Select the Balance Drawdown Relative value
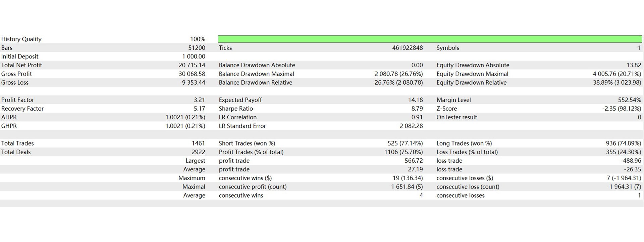The image size is (644, 242). [399, 83]
